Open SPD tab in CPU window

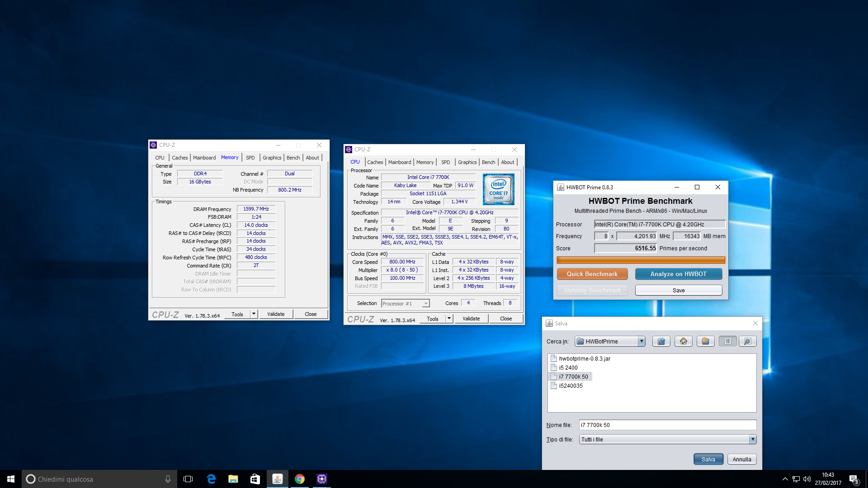coord(445,162)
